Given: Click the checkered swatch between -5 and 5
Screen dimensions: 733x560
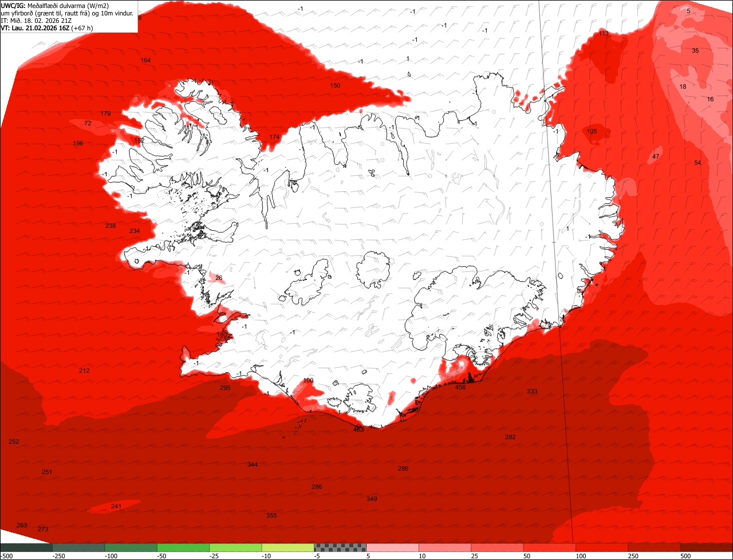Looking at the screenshot, I should coord(340,547).
